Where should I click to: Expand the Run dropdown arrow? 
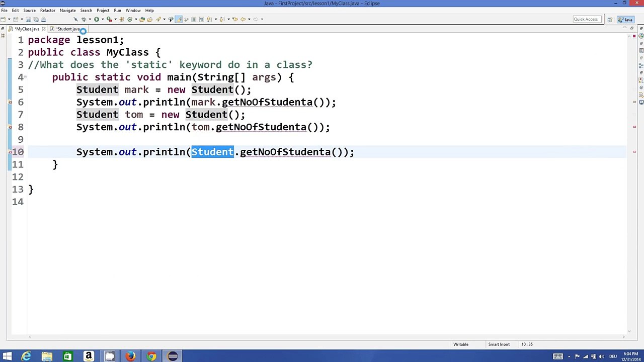(x=103, y=19)
